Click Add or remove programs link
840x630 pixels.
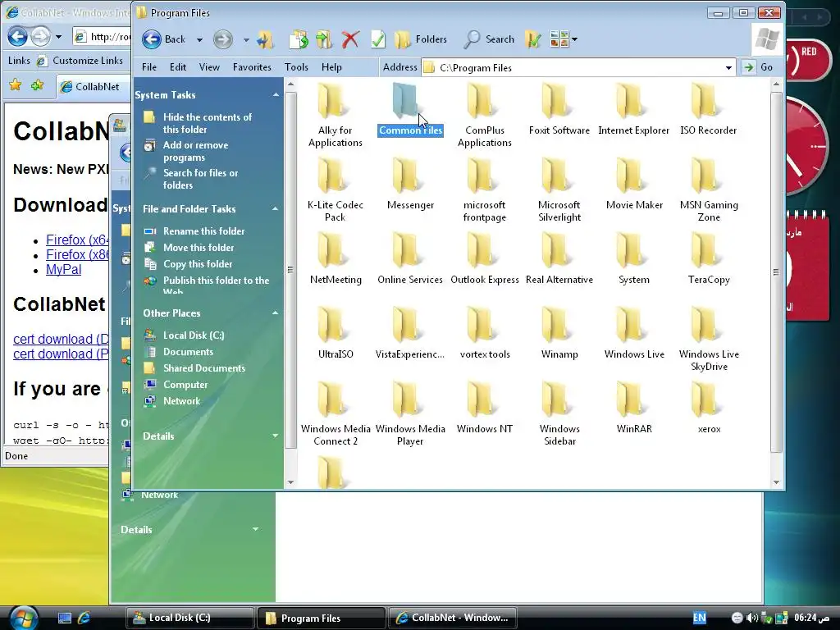(195, 151)
